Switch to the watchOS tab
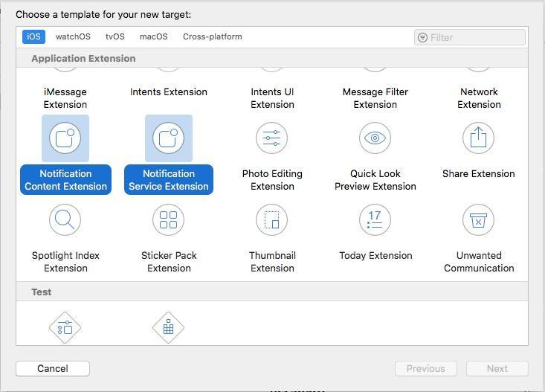Screen dimensions: 545x392 pos(73,36)
